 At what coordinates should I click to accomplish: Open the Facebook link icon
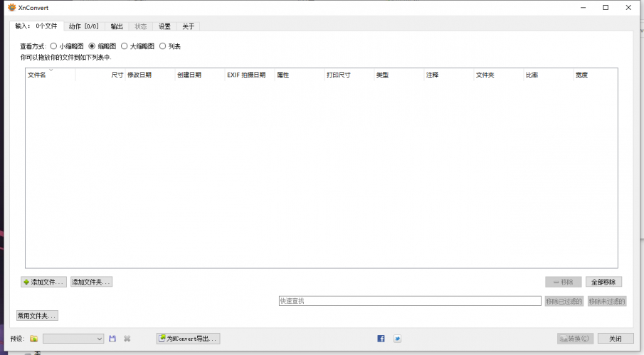pyautogui.click(x=381, y=339)
